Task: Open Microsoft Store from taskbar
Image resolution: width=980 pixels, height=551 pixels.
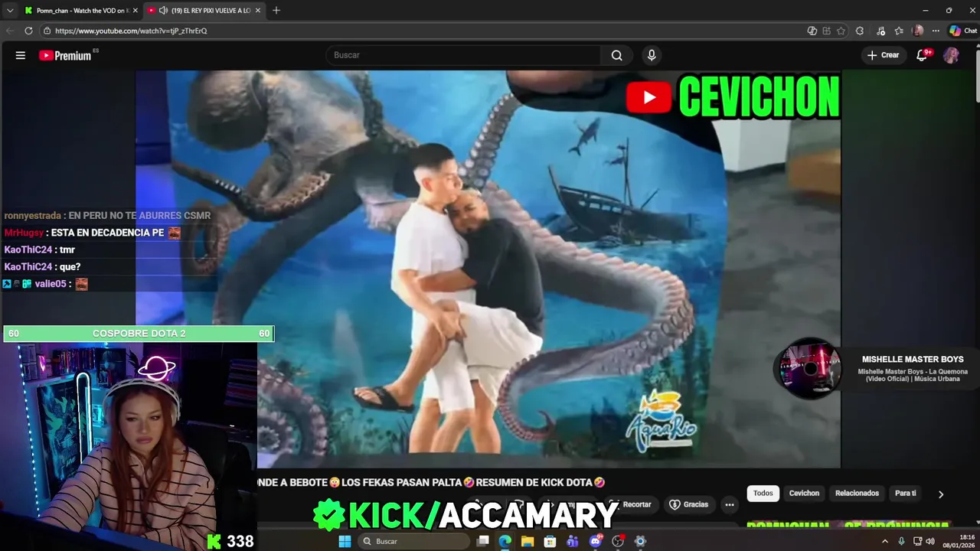Action: [x=550, y=541]
